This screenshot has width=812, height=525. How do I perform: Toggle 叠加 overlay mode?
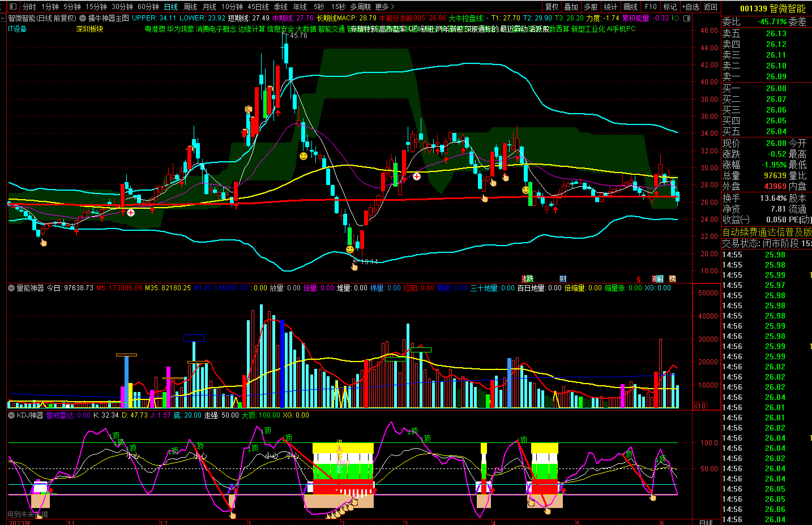tap(571, 7)
